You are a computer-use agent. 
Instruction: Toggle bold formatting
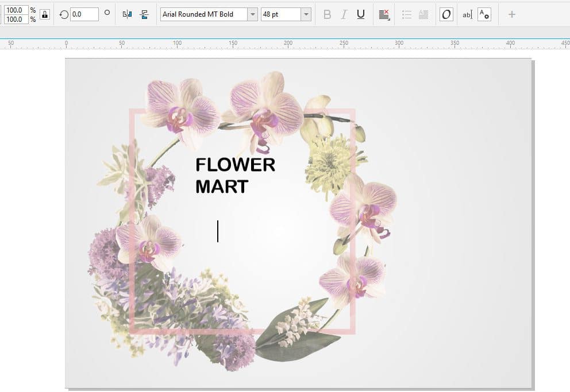[328, 15]
